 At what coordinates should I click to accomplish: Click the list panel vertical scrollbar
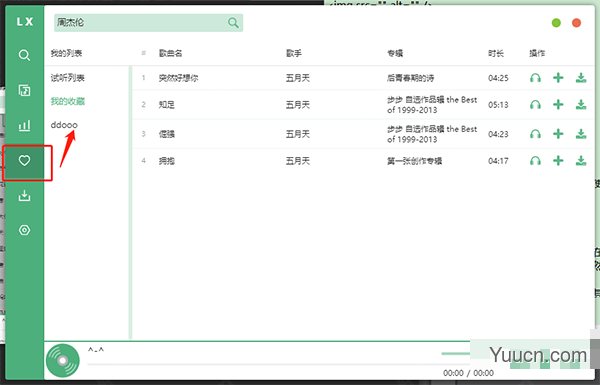(x=130, y=202)
